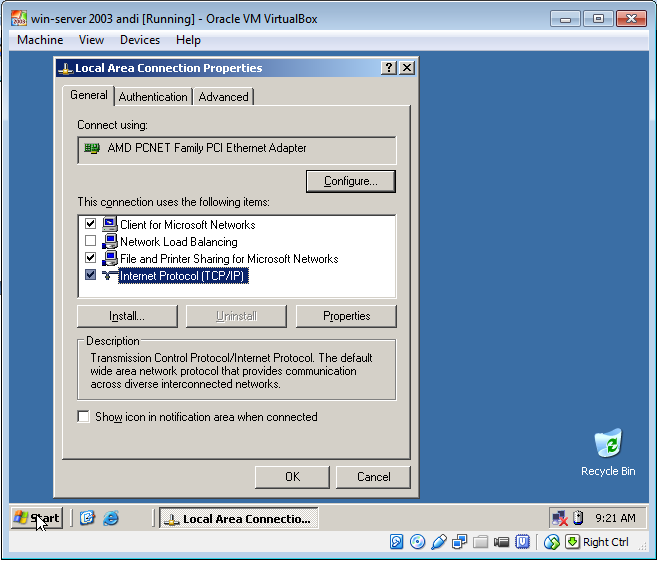Click the keyboard capture green arrow icon
657x562 pixels.
click(572, 541)
